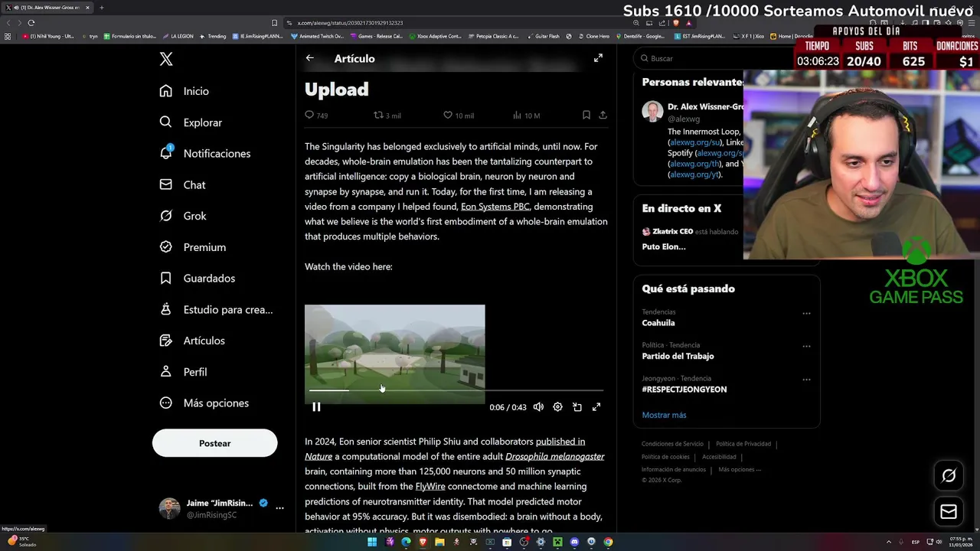Open the video settings gear

coord(557,407)
